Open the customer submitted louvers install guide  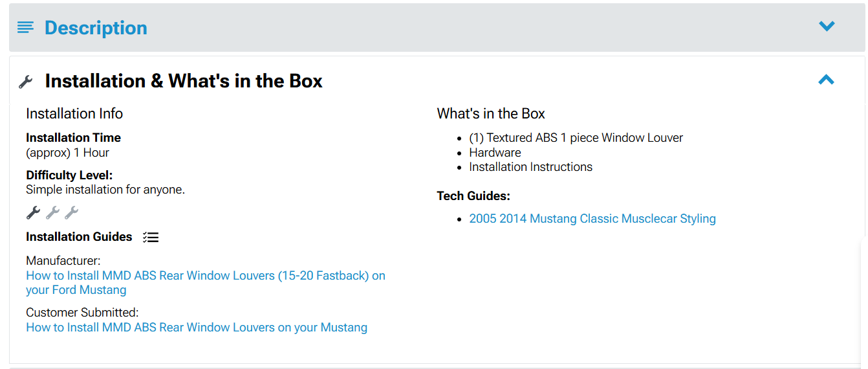click(x=197, y=328)
